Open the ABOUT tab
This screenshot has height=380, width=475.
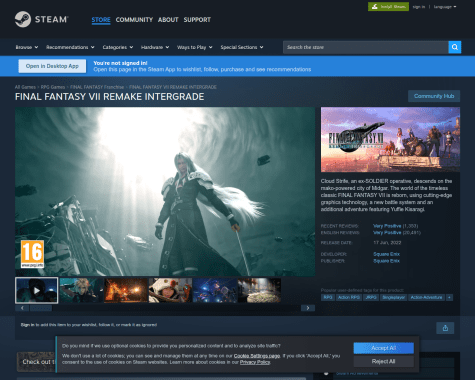[x=168, y=20]
